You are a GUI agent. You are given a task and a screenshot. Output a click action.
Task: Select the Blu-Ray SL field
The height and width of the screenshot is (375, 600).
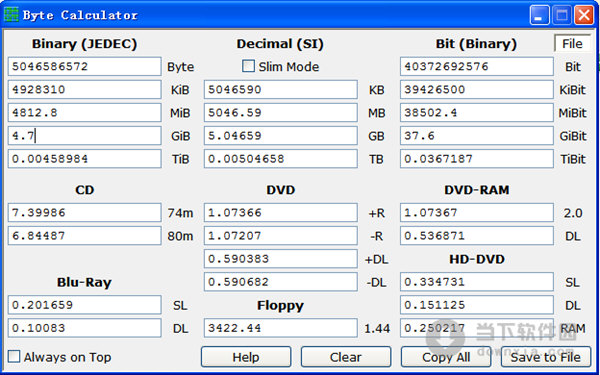coord(85,305)
